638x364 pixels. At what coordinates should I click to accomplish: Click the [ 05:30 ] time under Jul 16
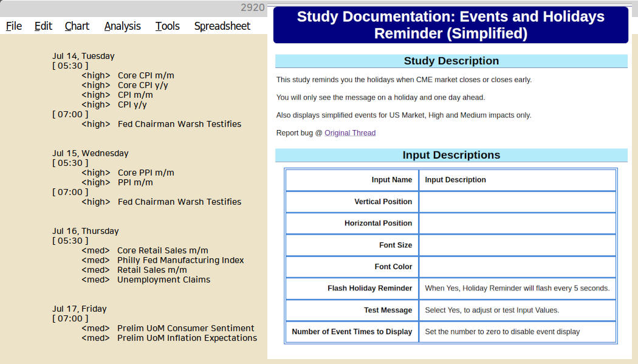click(70, 241)
